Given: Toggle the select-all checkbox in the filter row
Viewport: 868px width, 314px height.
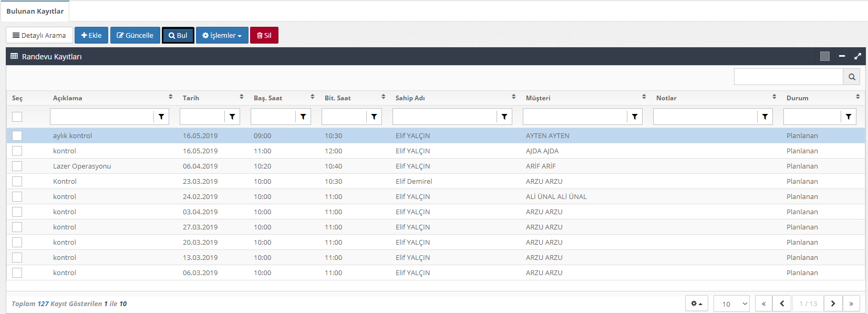Looking at the screenshot, I should (17, 117).
